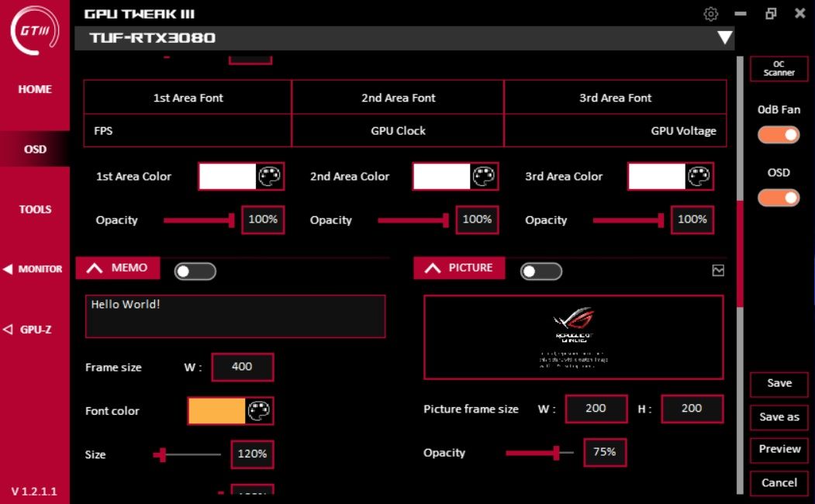Click the 2nd Area Color white swatch
This screenshot has height=504, width=815.
pyautogui.click(x=442, y=176)
